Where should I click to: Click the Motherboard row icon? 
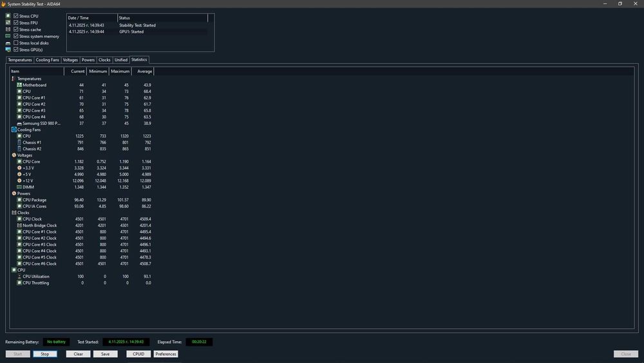tap(19, 84)
